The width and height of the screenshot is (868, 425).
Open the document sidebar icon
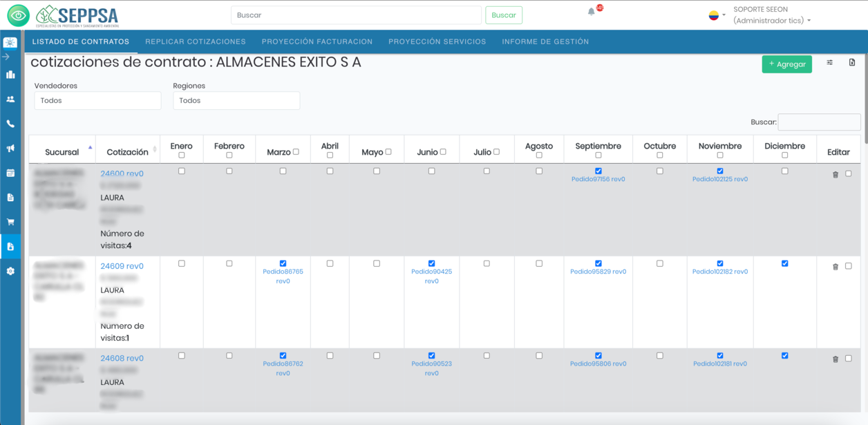pos(10,198)
